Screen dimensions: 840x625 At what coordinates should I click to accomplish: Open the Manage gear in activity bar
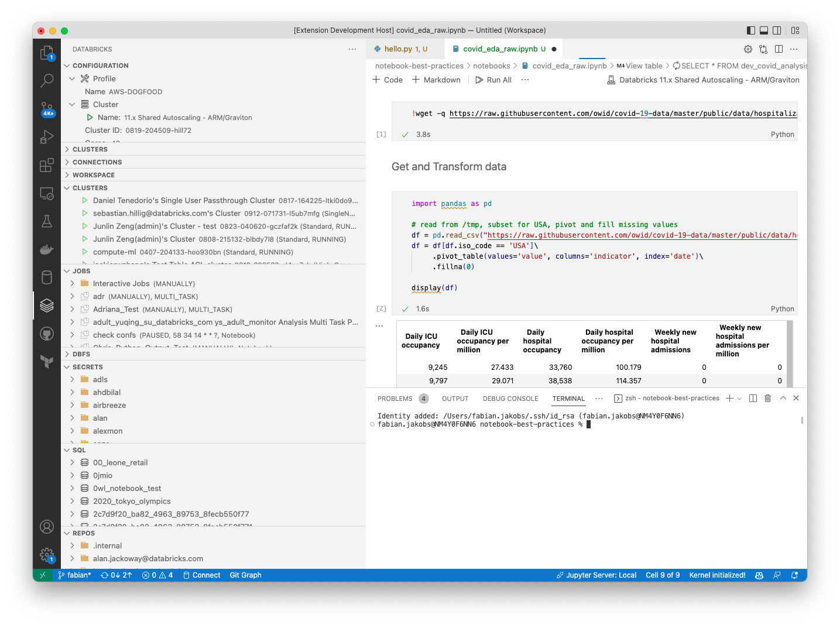tap(47, 554)
